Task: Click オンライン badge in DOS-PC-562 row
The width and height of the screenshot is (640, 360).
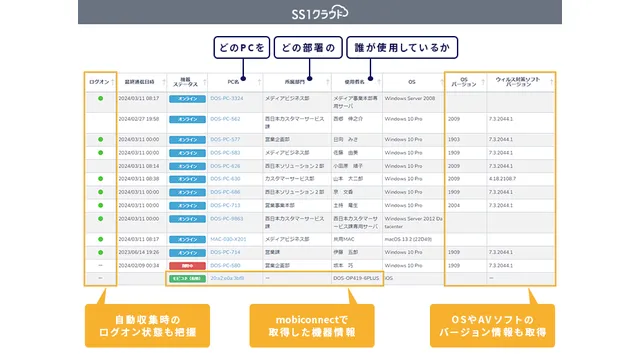Action: [x=187, y=120]
